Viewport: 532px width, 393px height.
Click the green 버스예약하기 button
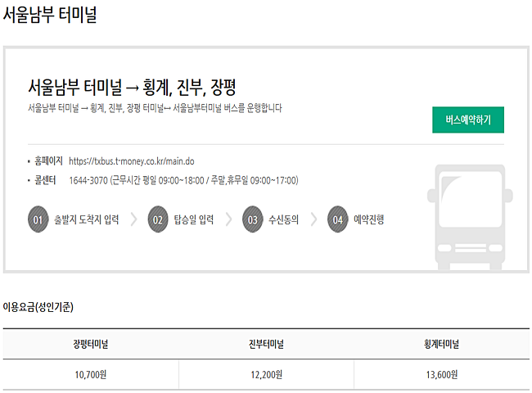click(468, 120)
